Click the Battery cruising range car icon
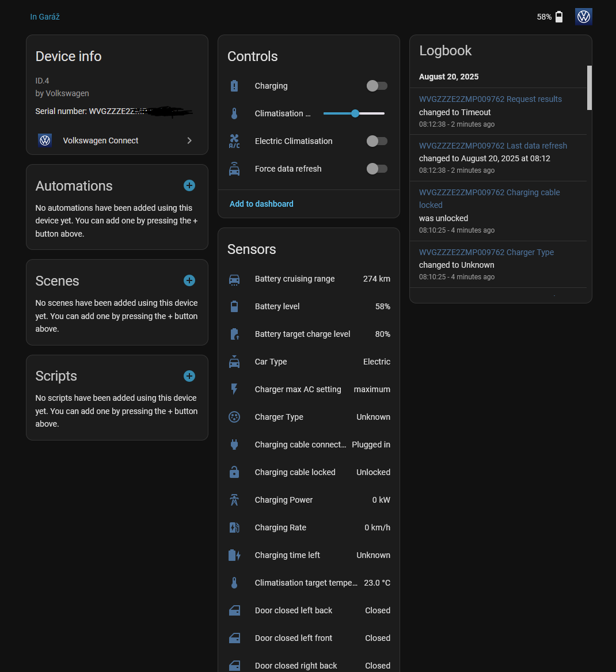 tap(234, 279)
